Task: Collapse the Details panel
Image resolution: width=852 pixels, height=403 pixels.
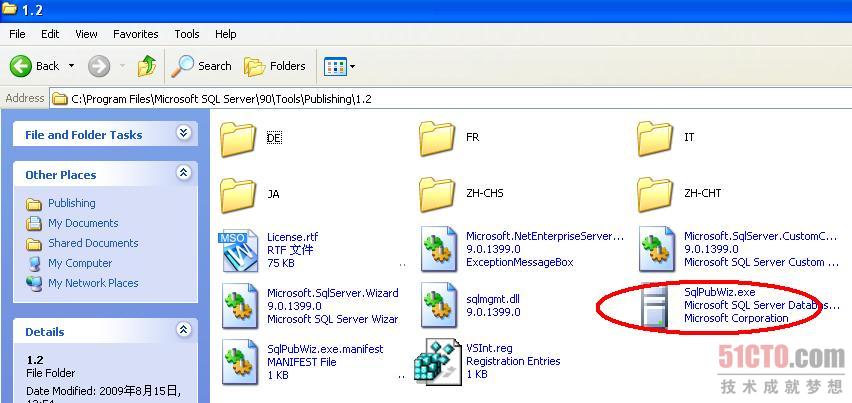Action: pyautogui.click(x=184, y=330)
